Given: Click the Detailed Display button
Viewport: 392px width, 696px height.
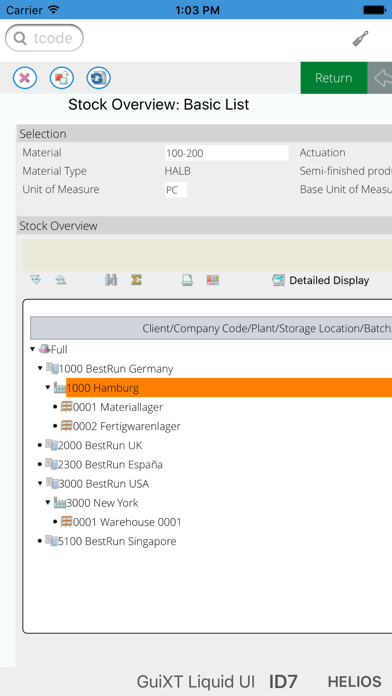Looking at the screenshot, I should 321,281.
